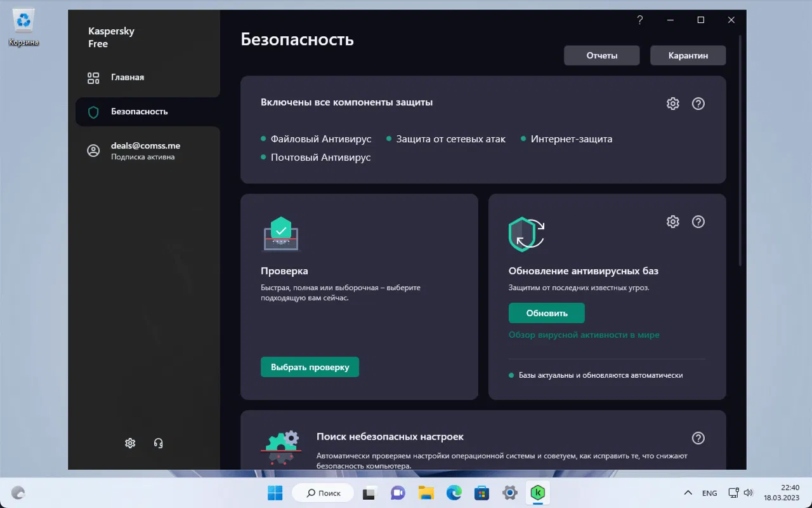
Task: Open widgets icon at taskbar left
Action: pos(18,493)
